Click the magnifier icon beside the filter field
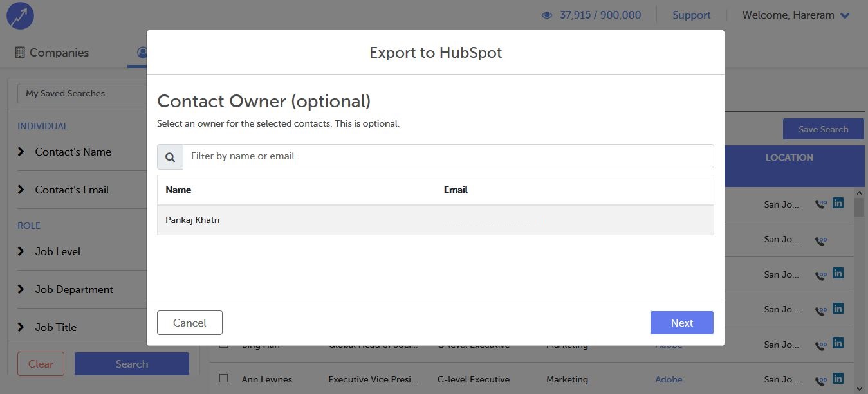The height and width of the screenshot is (394, 868). pyautogui.click(x=170, y=157)
